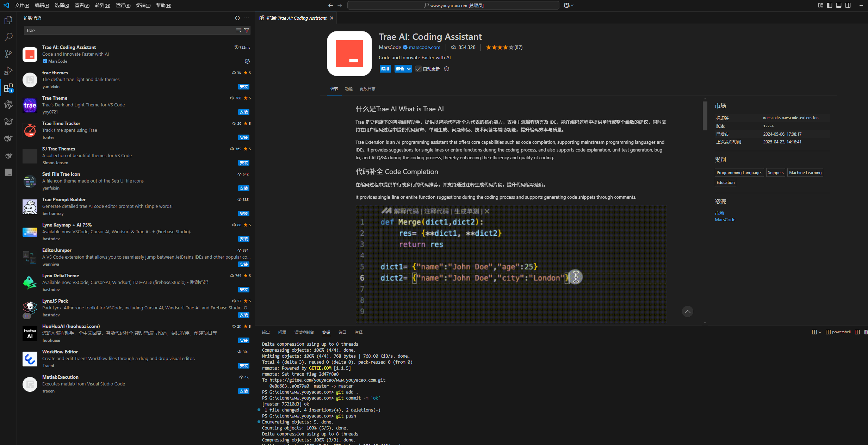
Task: Open the Run and Debug view
Action: (x=8, y=71)
